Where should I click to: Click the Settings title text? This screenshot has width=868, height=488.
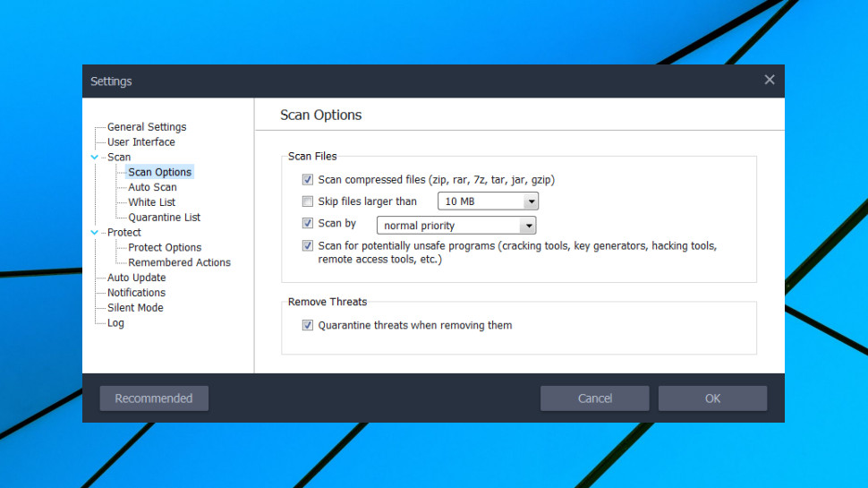(111, 81)
